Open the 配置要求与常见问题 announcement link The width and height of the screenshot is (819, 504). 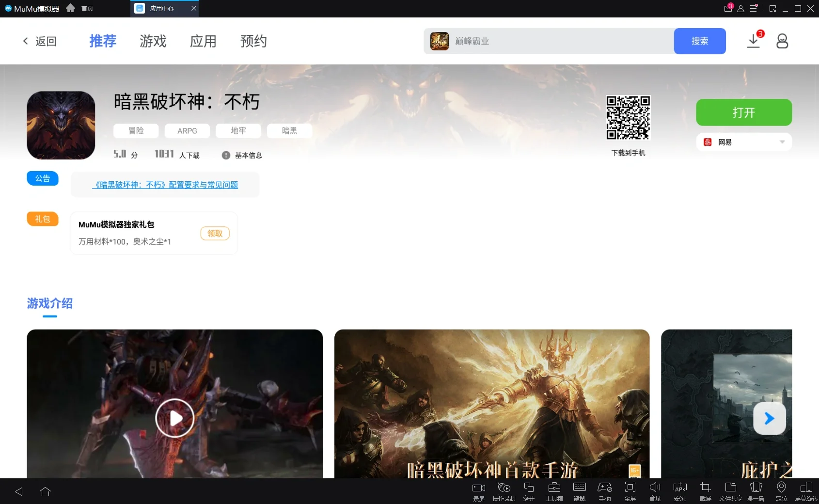(x=165, y=185)
